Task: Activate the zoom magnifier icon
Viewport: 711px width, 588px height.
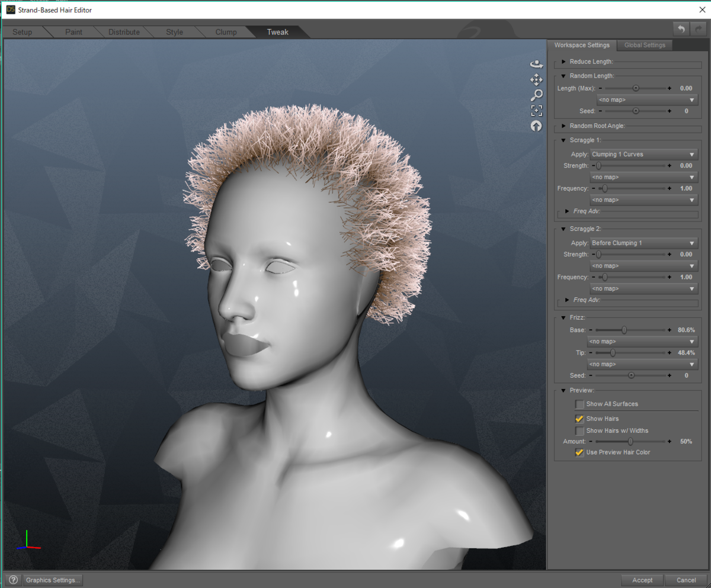Action: coord(536,95)
